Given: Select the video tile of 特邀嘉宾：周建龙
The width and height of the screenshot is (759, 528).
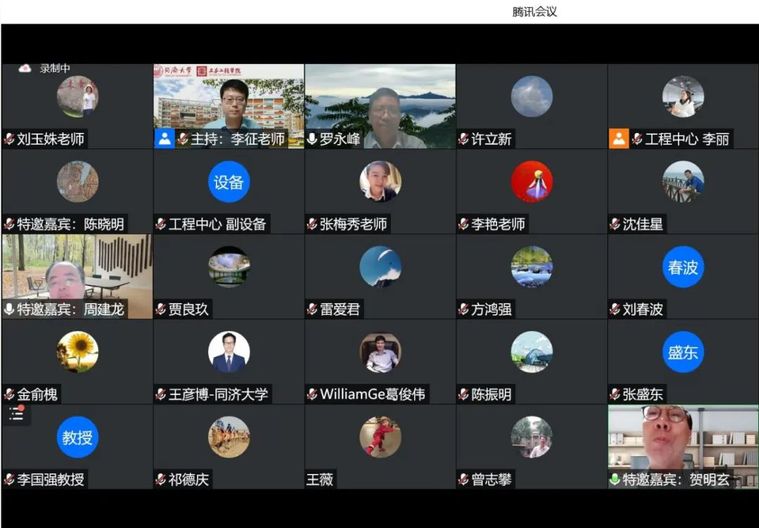Looking at the screenshot, I should [77, 276].
